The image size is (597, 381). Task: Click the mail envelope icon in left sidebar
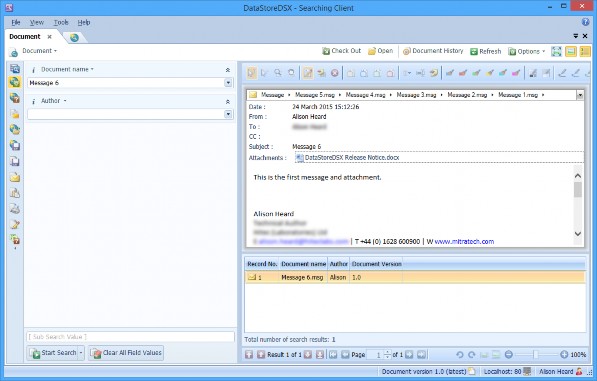click(14, 177)
